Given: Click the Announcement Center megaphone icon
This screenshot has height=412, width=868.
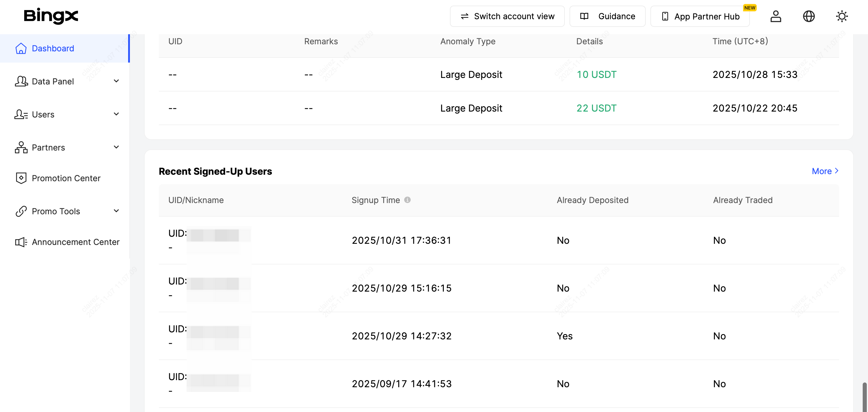Looking at the screenshot, I should coord(21,242).
